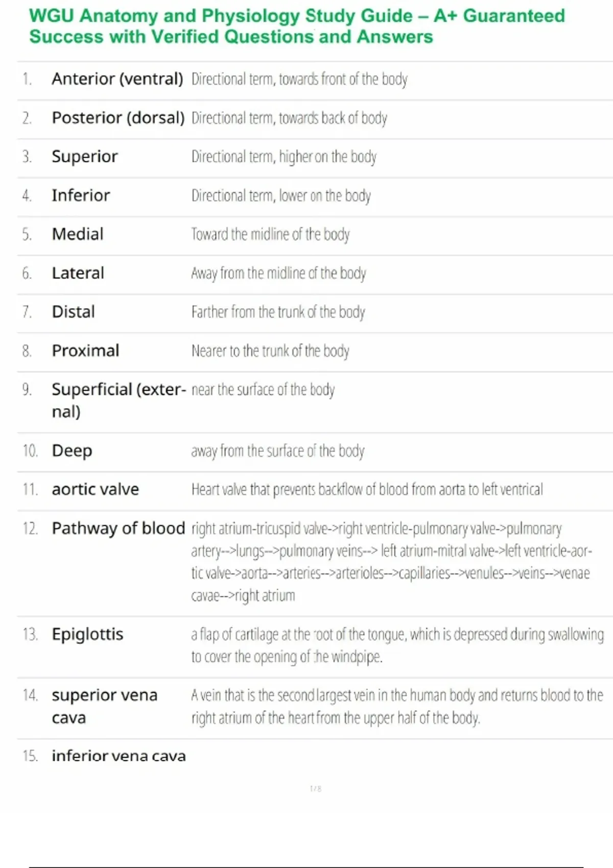Select the 'aortic valve' term
The width and height of the screenshot is (613, 868).
click(95, 490)
